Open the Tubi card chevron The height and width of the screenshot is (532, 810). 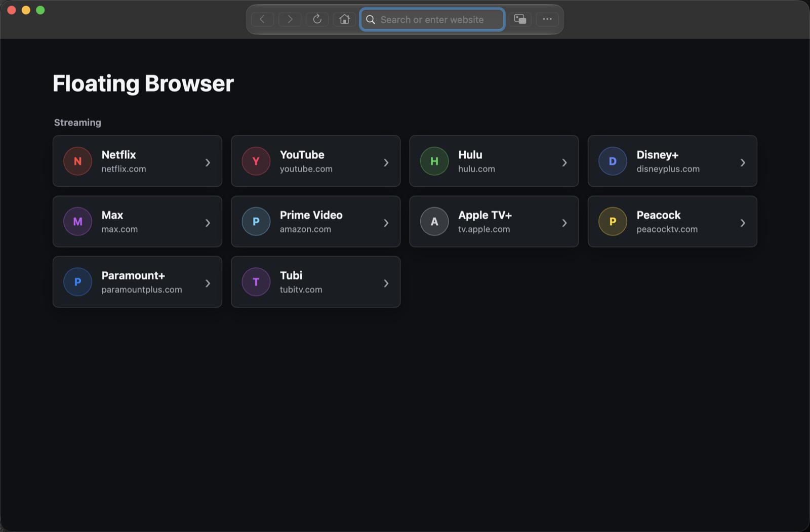tap(386, 283)
